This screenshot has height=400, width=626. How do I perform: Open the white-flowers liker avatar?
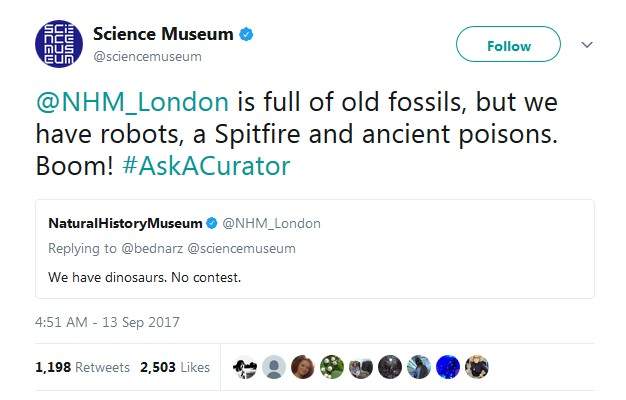pyautogui.click(x=332, y=367)
